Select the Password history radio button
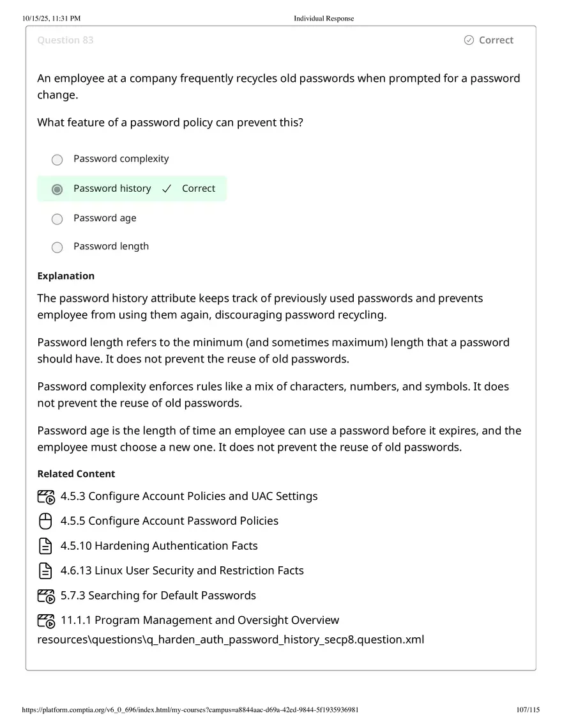 click(57, 189)
